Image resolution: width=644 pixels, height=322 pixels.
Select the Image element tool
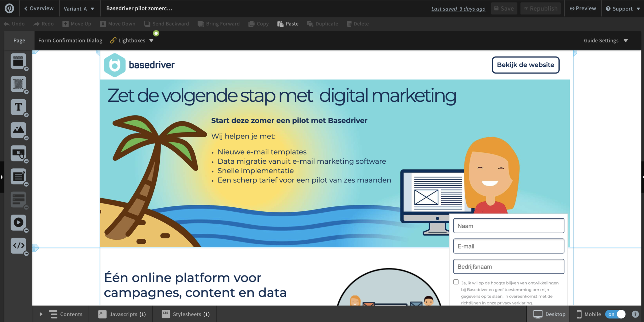(18, 130)
